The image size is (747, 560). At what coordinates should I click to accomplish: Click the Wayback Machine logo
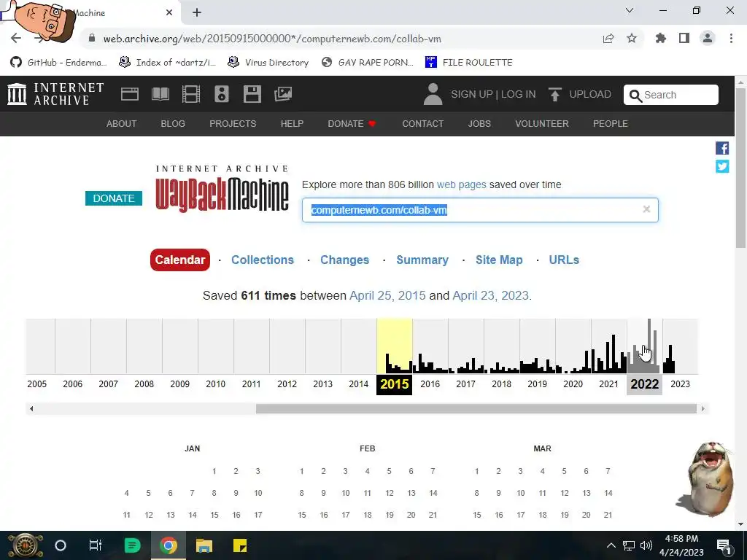pos(222,189)
